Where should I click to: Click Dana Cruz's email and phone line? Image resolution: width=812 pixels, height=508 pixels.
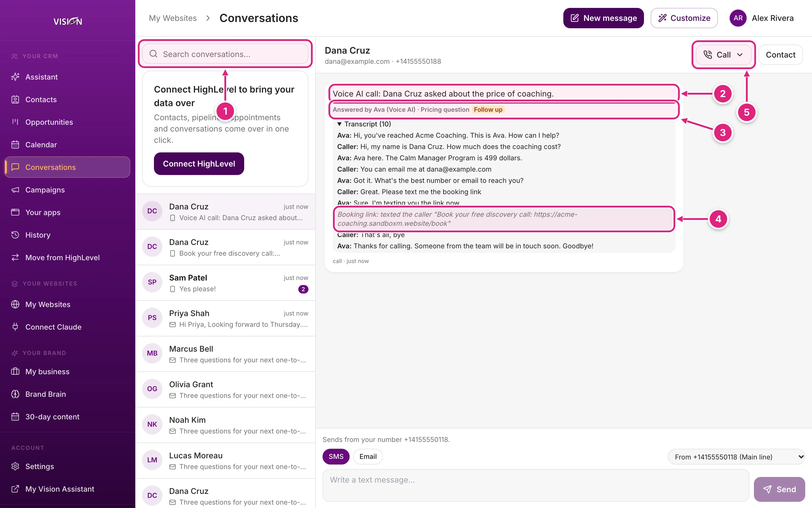pyautogui.click(x=383, y=62)
